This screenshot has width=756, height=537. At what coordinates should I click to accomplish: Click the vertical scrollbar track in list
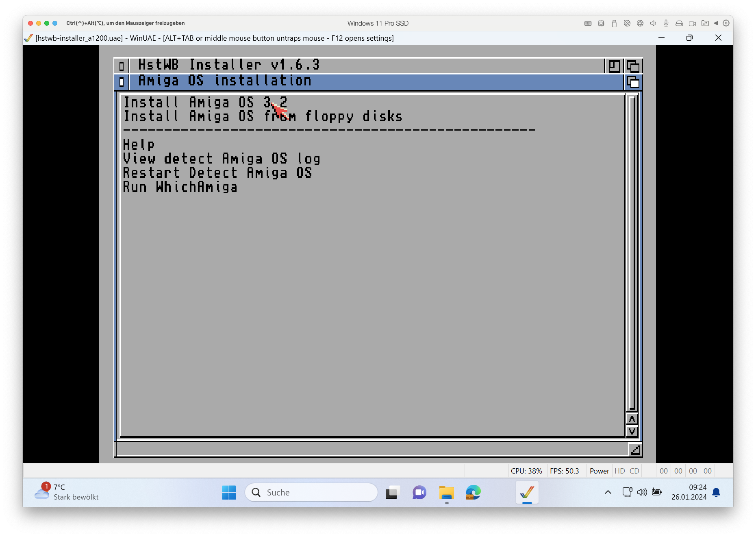click(632, 252)
